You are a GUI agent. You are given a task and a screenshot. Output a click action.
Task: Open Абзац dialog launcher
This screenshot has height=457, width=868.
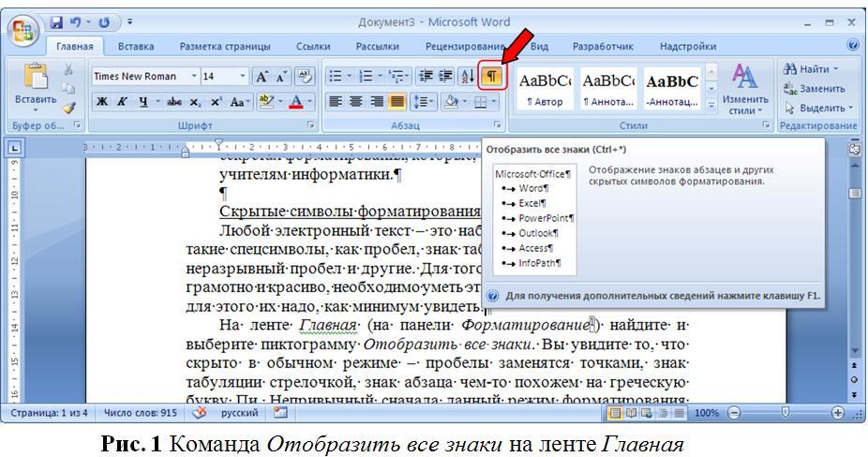point(498,125)
